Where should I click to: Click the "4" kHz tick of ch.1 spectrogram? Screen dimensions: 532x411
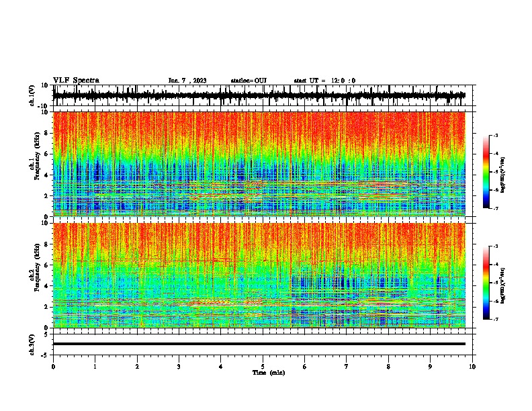click(x=47, y=175)
